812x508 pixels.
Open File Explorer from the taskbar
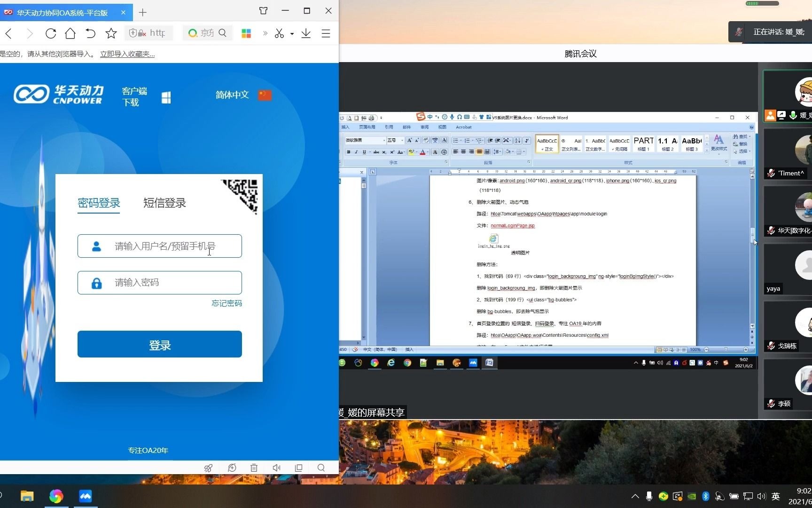pos(27,496)
